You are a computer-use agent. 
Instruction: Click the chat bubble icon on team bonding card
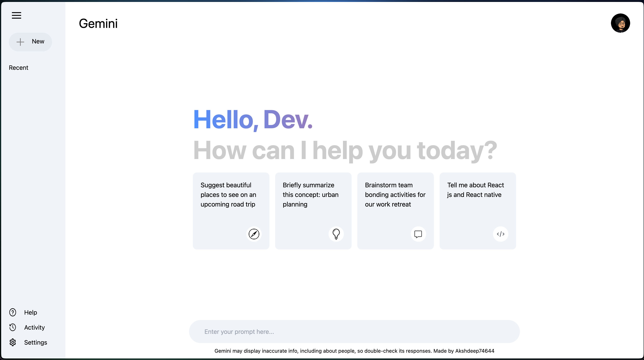tap(418, 234)
